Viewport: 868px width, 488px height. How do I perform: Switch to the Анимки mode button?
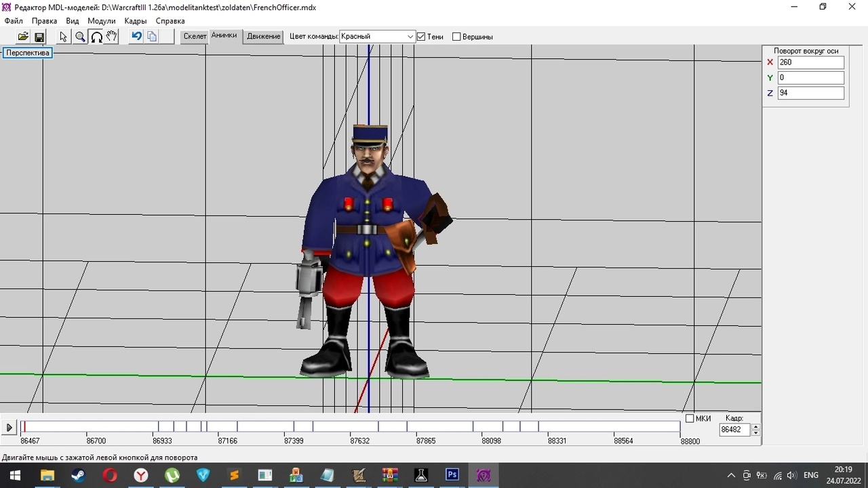point(224,36)
